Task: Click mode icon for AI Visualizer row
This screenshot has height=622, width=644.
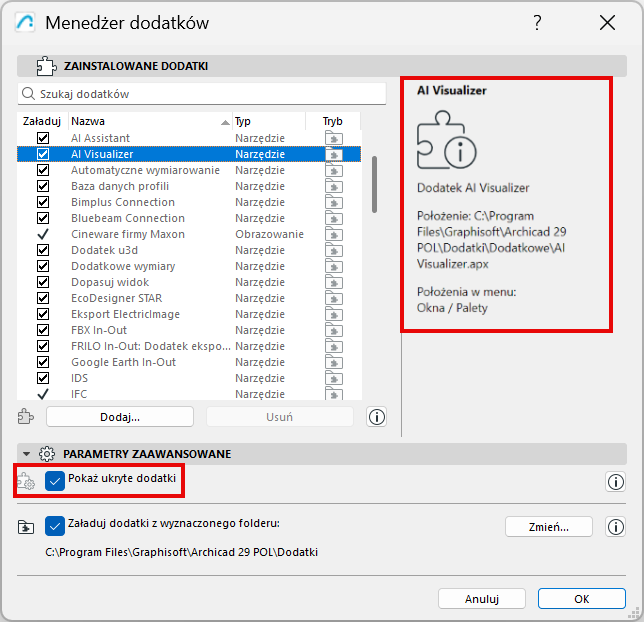Action: click(334, 154)
